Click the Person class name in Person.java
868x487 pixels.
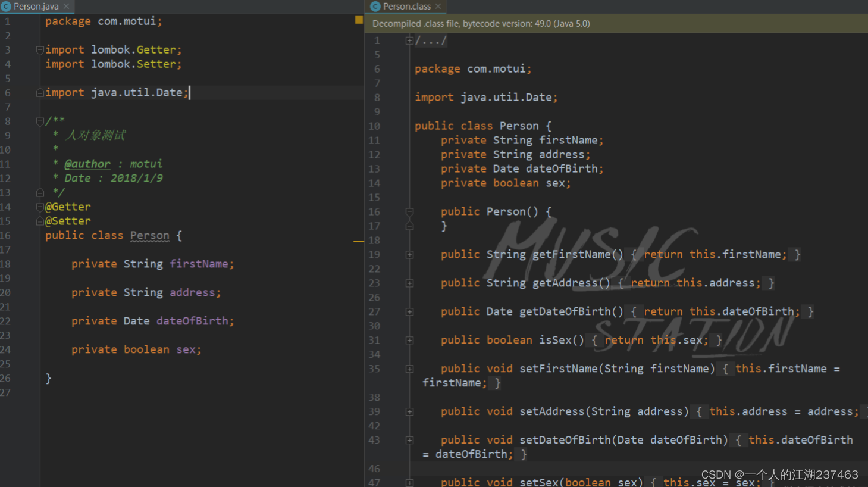pos(149,235)
